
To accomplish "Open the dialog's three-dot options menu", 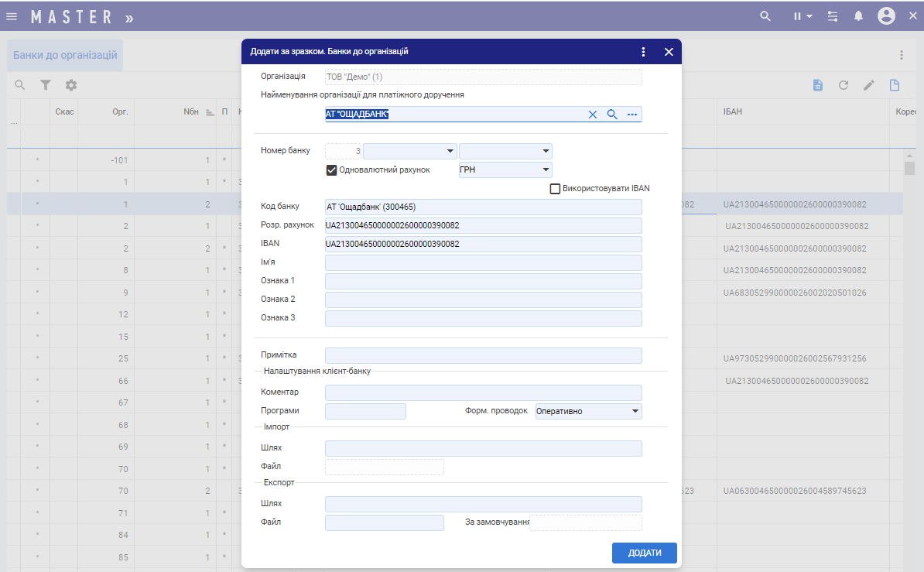I will pyautogui.click(x=643, y=52).
